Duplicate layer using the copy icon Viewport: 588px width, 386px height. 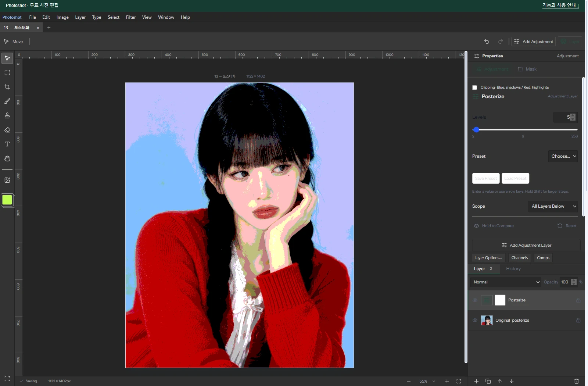click(x=488, y=381)
